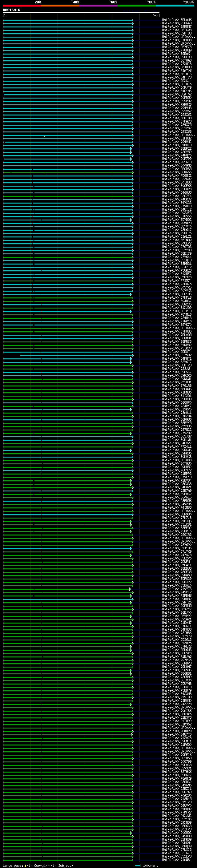
Task: Select the hit label UniRef100_C2B3F5
Action: [177, 717]
